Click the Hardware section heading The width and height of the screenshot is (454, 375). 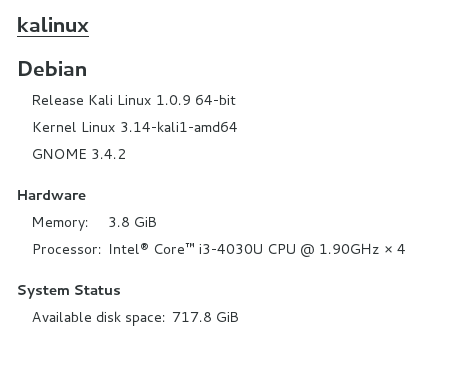click(52, 195)
